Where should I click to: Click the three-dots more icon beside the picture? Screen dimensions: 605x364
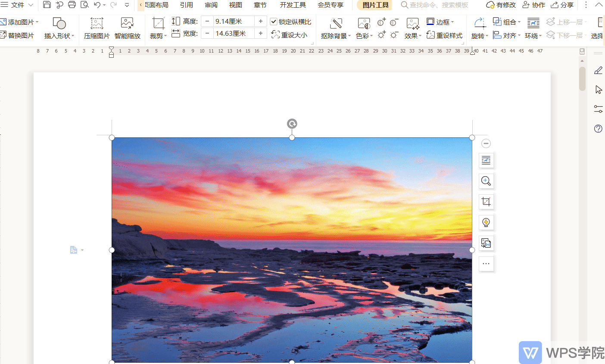point(486,264)
